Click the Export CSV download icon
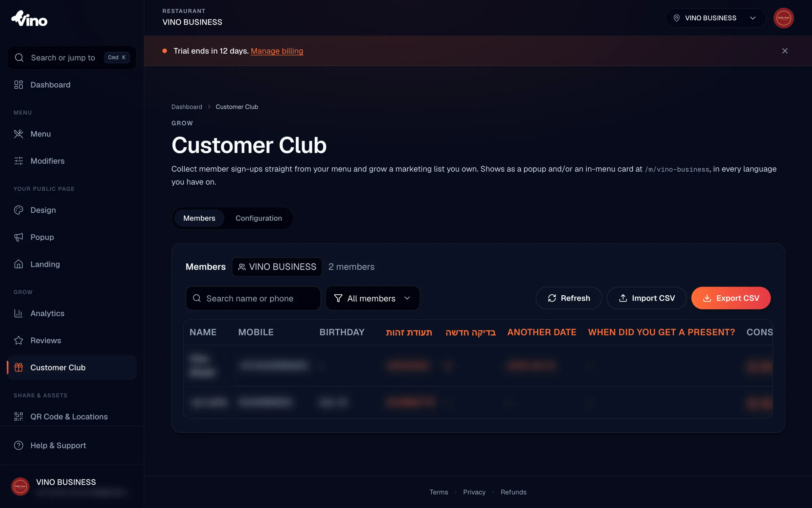 [707, 298]
